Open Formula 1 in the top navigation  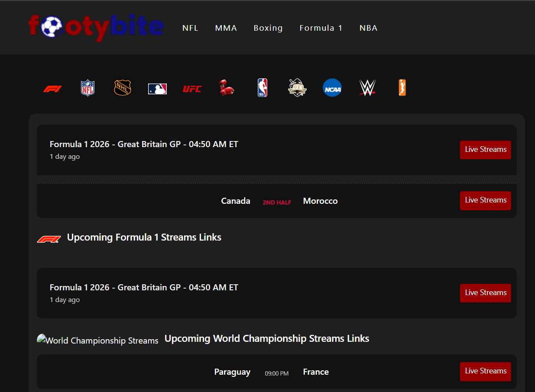(321, 28)
